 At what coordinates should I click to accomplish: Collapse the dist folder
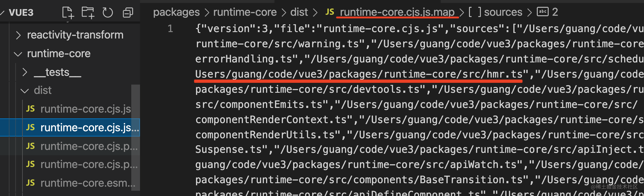click(25, 91)
